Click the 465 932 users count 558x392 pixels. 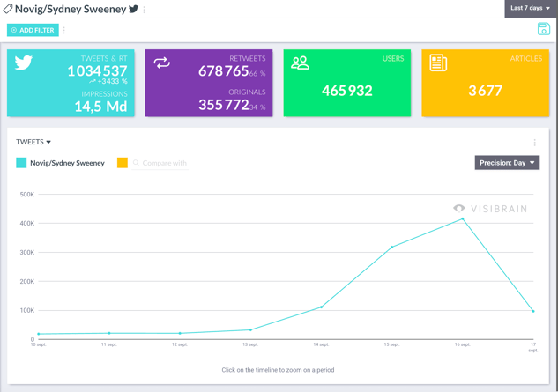click(347, 91)
